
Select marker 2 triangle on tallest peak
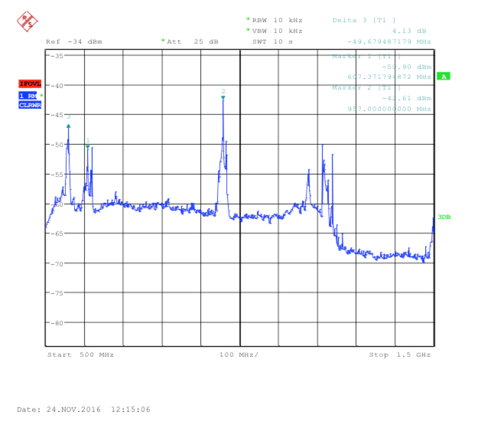click(223, 98)
